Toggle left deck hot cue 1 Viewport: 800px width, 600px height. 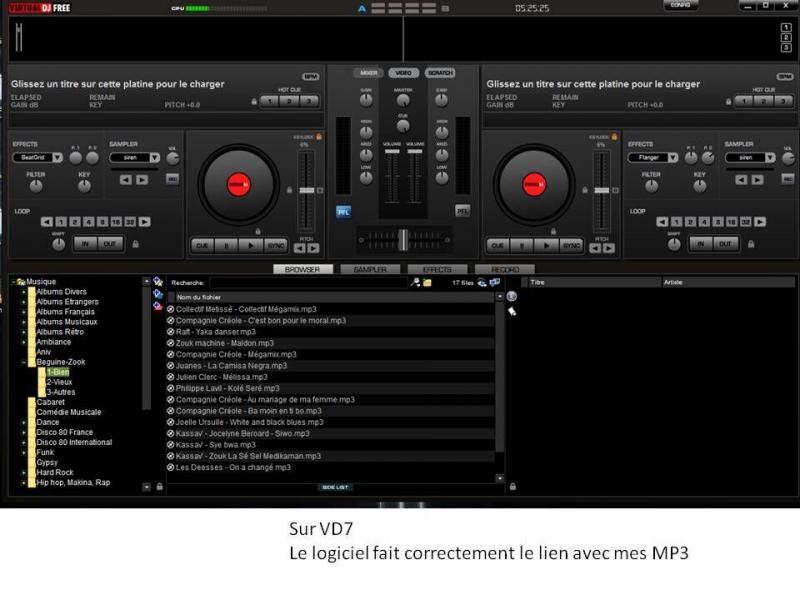270,101
